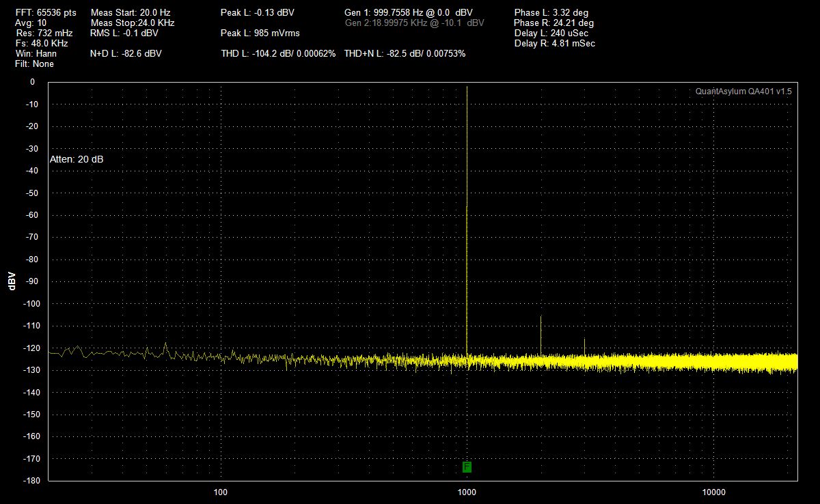Click the 'Meas Stop:24.0 KHz' readout
The height and width of the screenshot is (504, 820).
[x=133, y=23]
